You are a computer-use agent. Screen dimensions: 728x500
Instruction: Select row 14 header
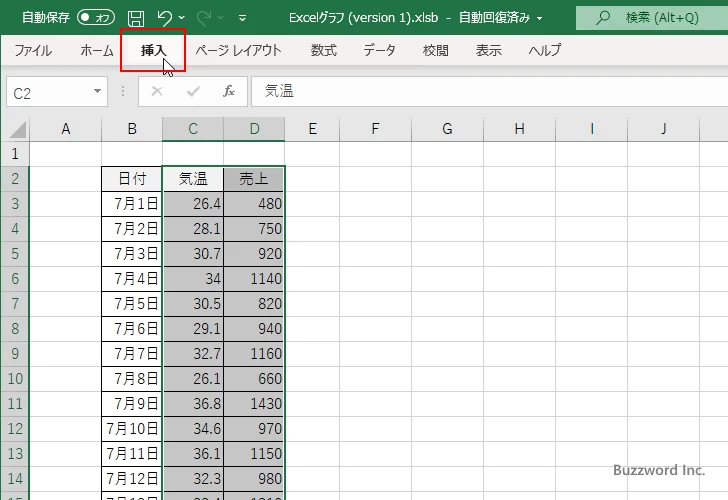[x=15, y=479]
